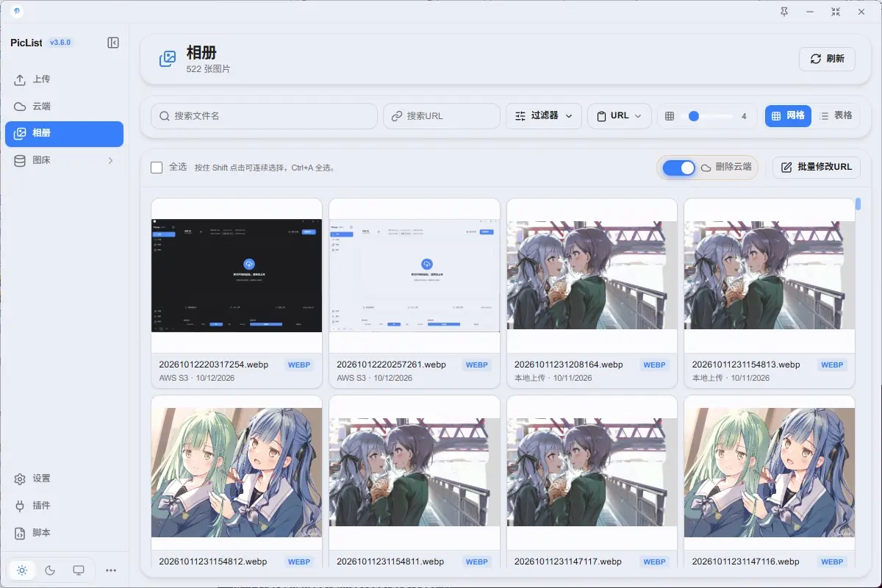The width and height of the screenshot is (882, 588).
Task: Collapse the sidebar with the panel icon
Action: (113, 43)
